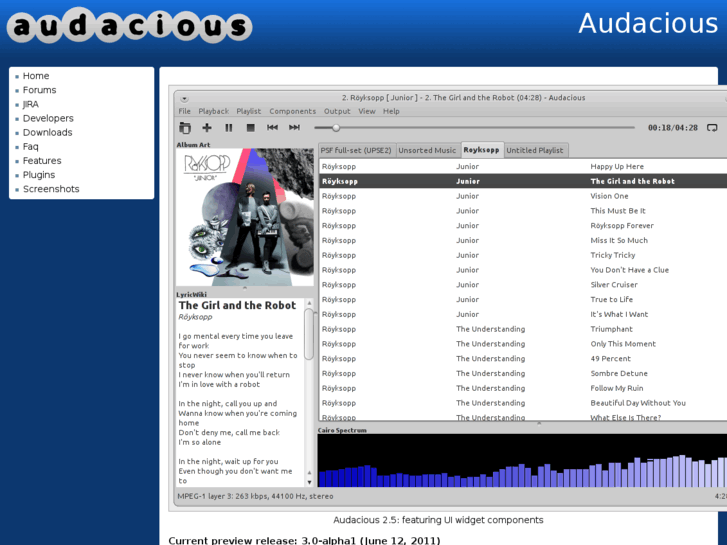Open the Downloads link
Image resolution: width=727 pixels, height=545 pixels.
tap(48, 133)
